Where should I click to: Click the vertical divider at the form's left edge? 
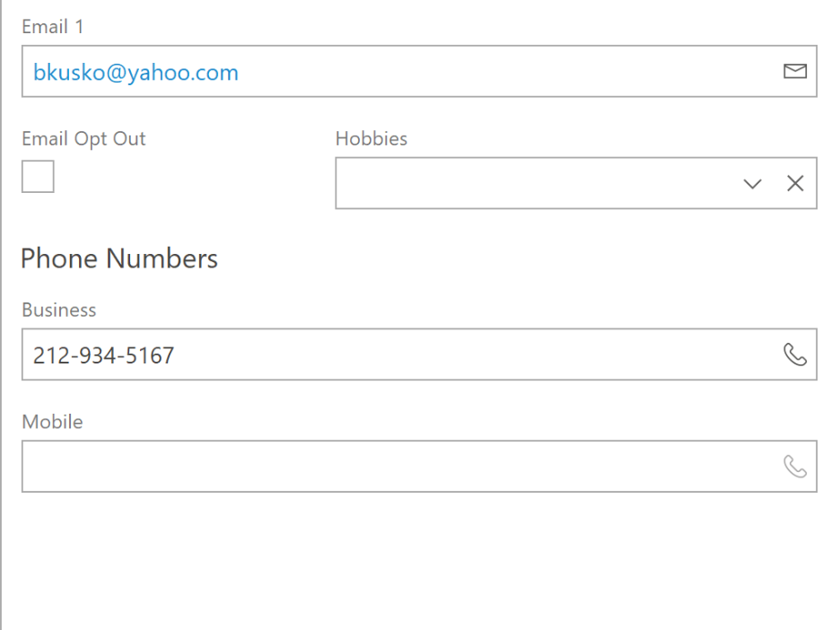[1, 315]
